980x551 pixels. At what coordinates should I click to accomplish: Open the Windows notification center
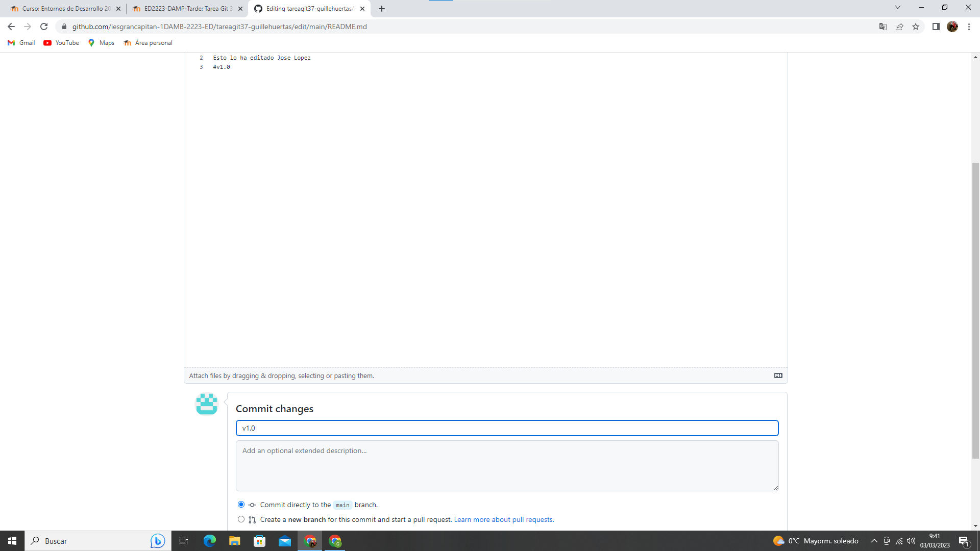coord(964,541)
